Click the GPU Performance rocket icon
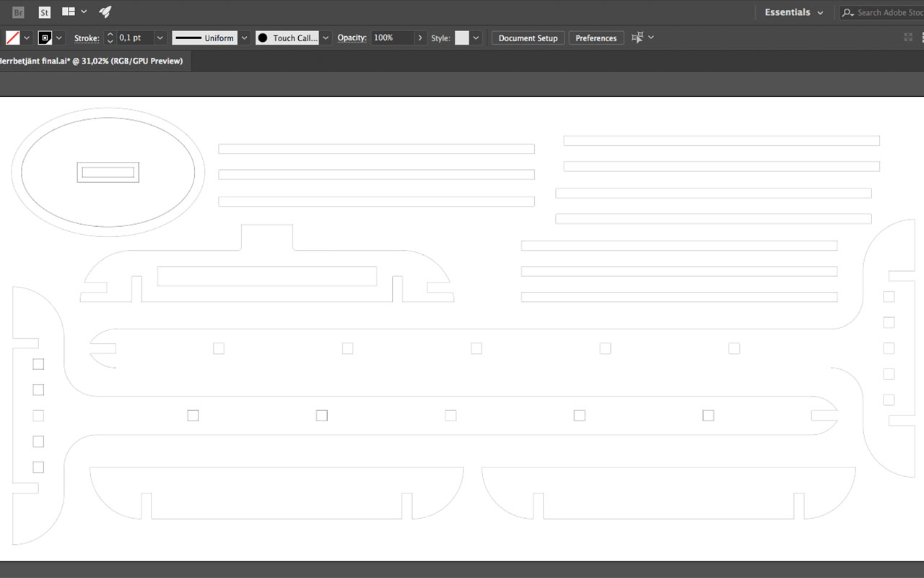The image size is (924, 578). (105, 12)
